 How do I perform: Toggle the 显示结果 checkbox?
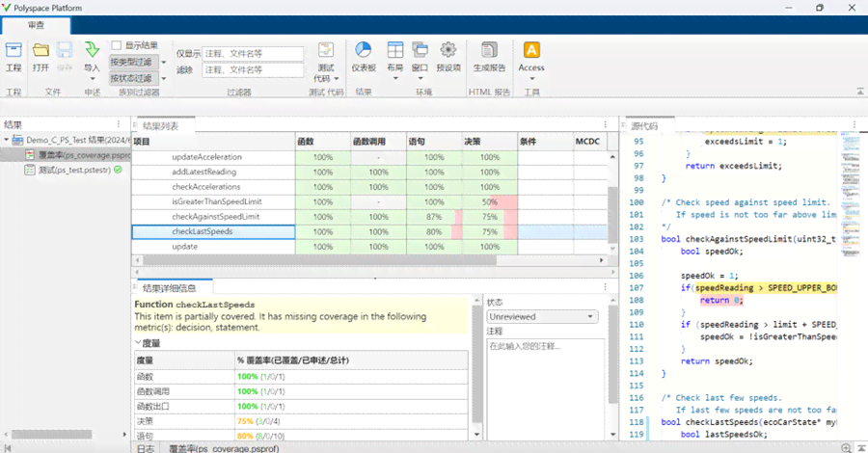pos(117,45)
